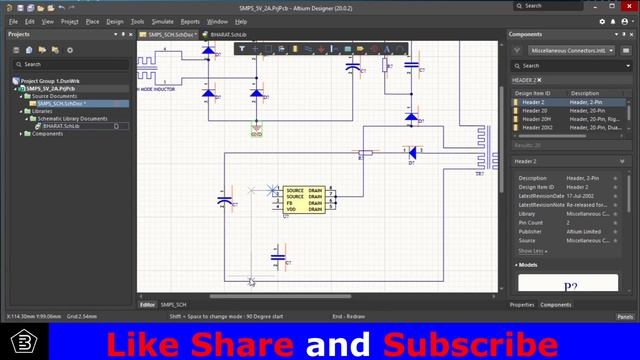This screenshot has width=640, height=360.
Task: Click the first icon in the Projects panel toolbar
Action: tap(16, 50)
